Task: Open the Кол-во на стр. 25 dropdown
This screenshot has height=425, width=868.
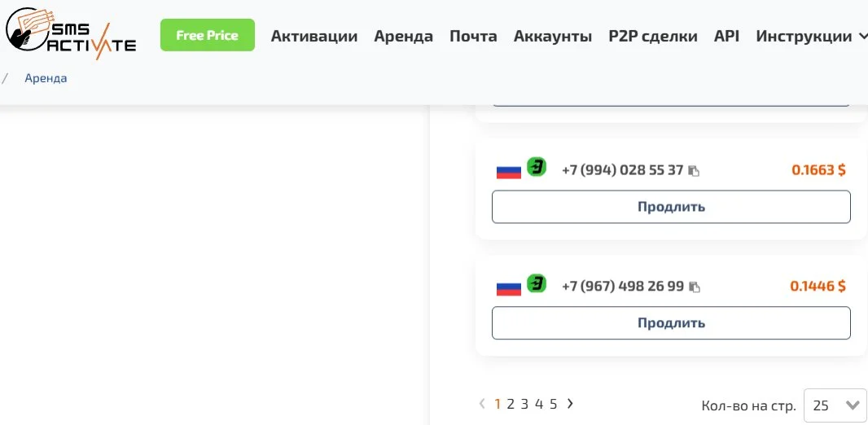Action: point(835,405)
